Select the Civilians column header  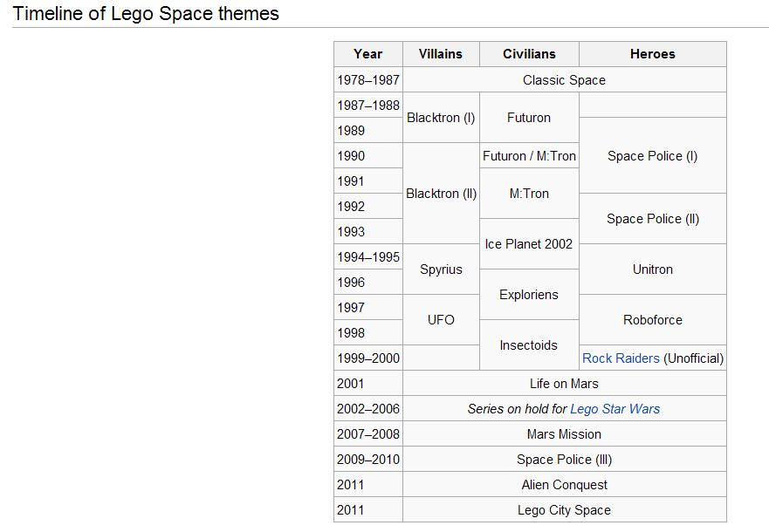coord(529,54)
